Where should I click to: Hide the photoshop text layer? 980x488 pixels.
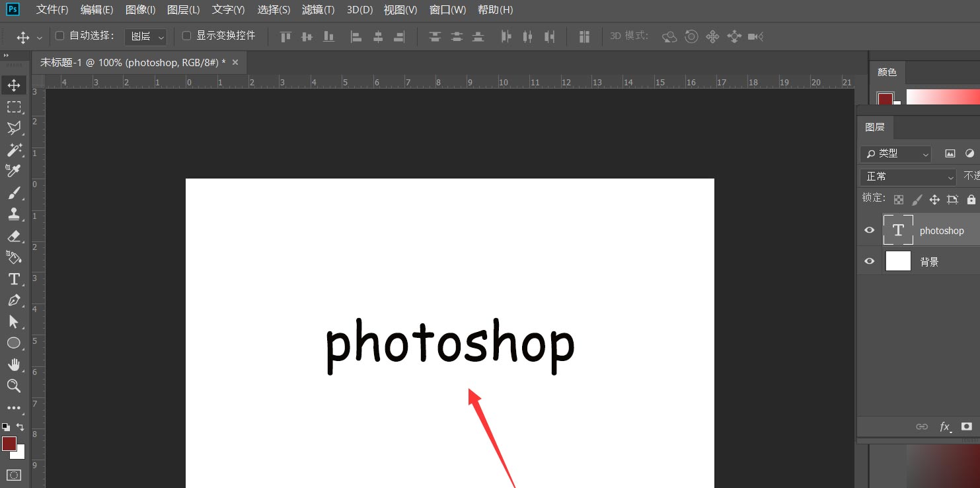[870, 230]
